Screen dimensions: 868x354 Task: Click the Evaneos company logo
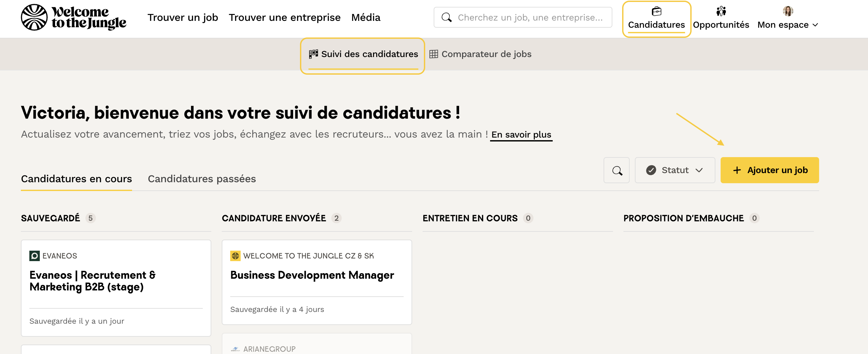click(x=34, y=256)
